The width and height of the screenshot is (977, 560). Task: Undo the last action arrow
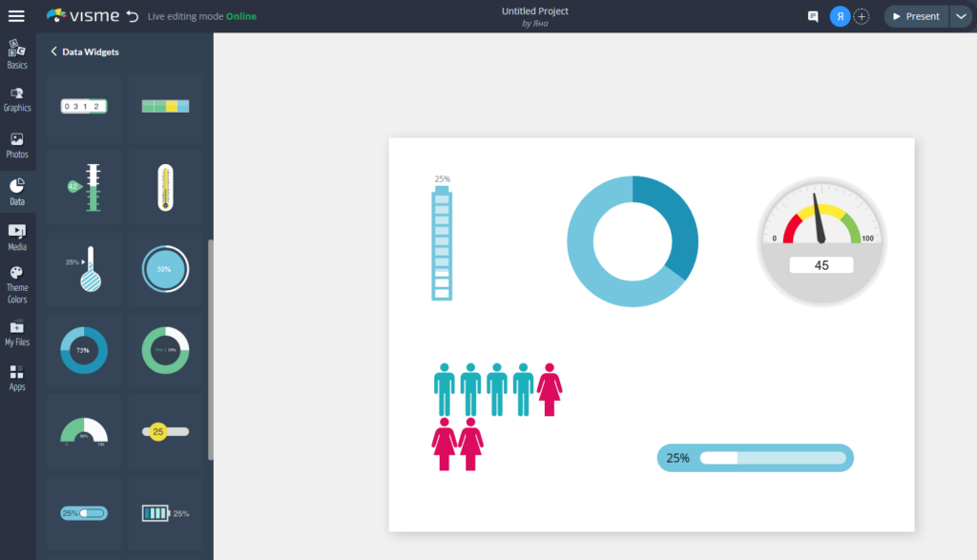132,16
